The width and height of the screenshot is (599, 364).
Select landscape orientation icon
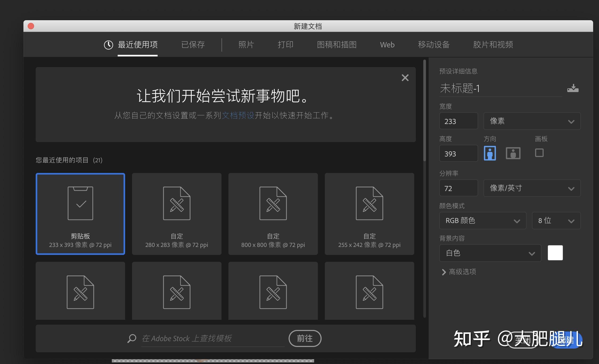513,153
